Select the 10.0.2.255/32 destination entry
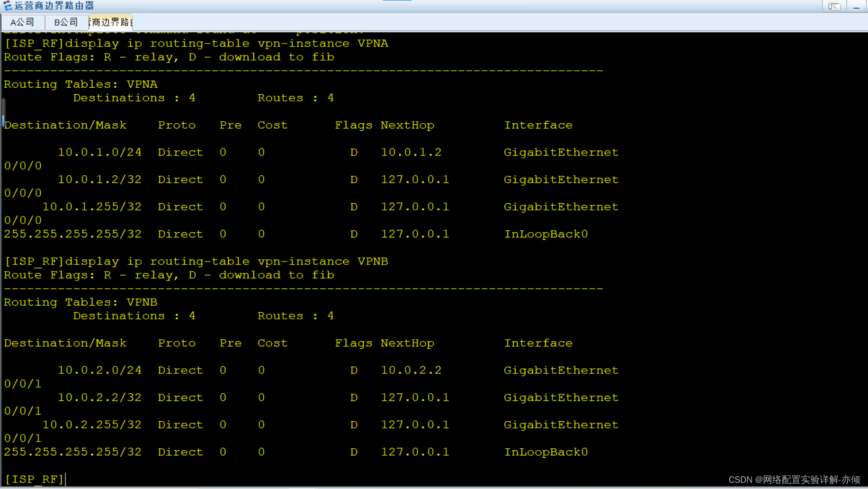The height and width of the screenshot is (489, 868). tap(92, 425)
